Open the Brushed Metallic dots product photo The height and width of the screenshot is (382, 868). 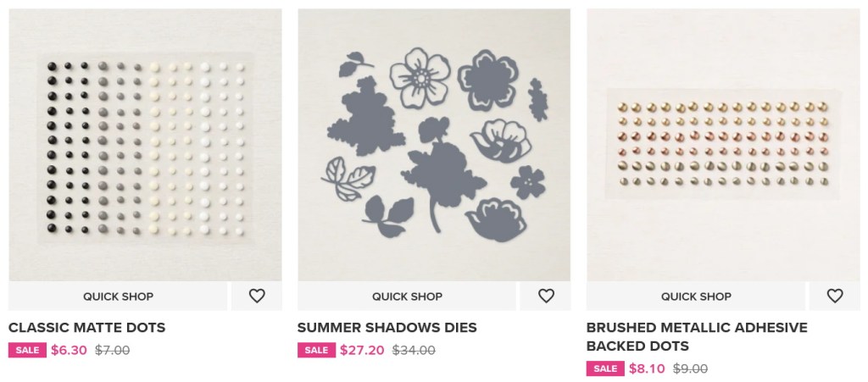(x=723, y=144)
